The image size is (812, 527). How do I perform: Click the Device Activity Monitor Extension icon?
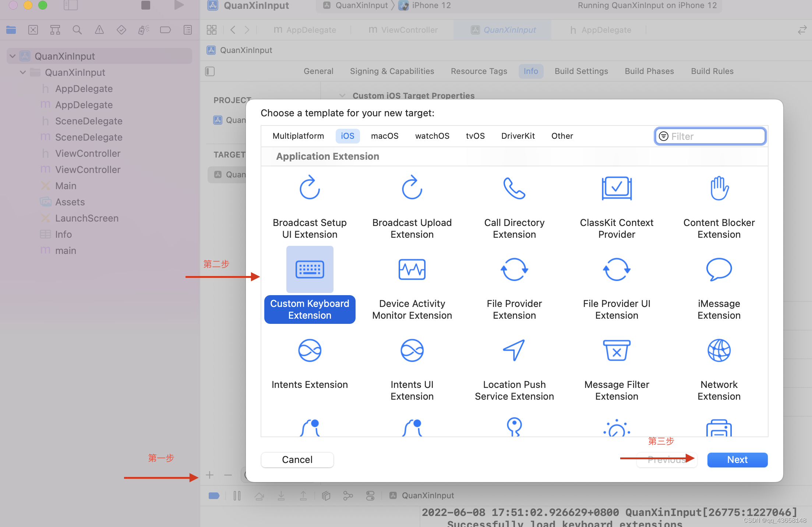(x=412, y=269)
